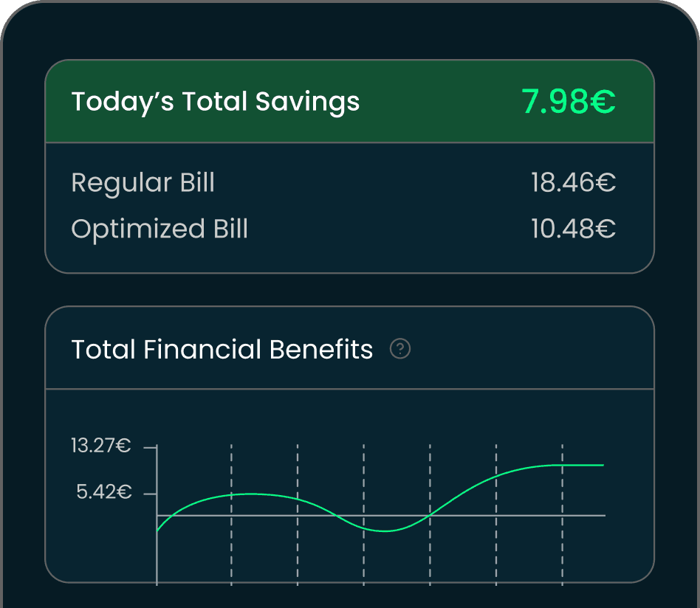Click the help icon beside Total Financial Benefits
This screenshot has width=700, height=608.
(x=400, y=348)
